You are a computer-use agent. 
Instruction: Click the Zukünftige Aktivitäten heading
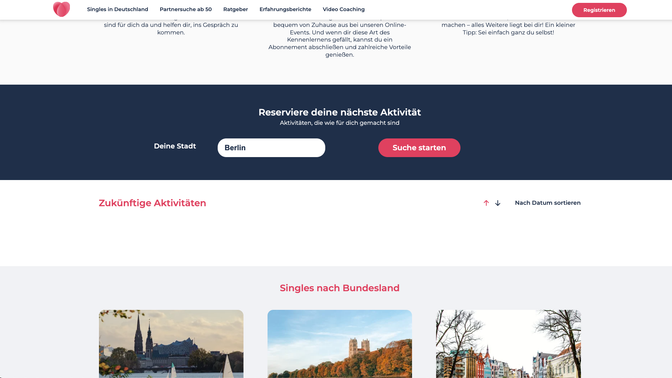click(152, 203)
